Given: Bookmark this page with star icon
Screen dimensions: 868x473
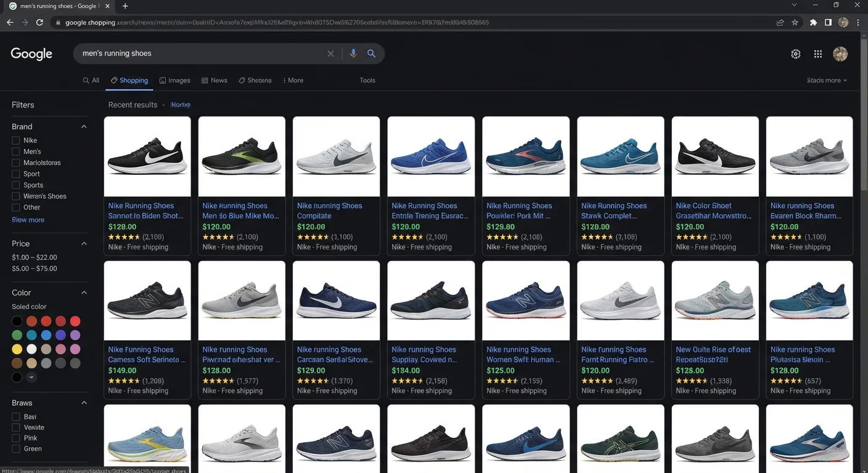Looking at the screenshot, I should (795, 22).
